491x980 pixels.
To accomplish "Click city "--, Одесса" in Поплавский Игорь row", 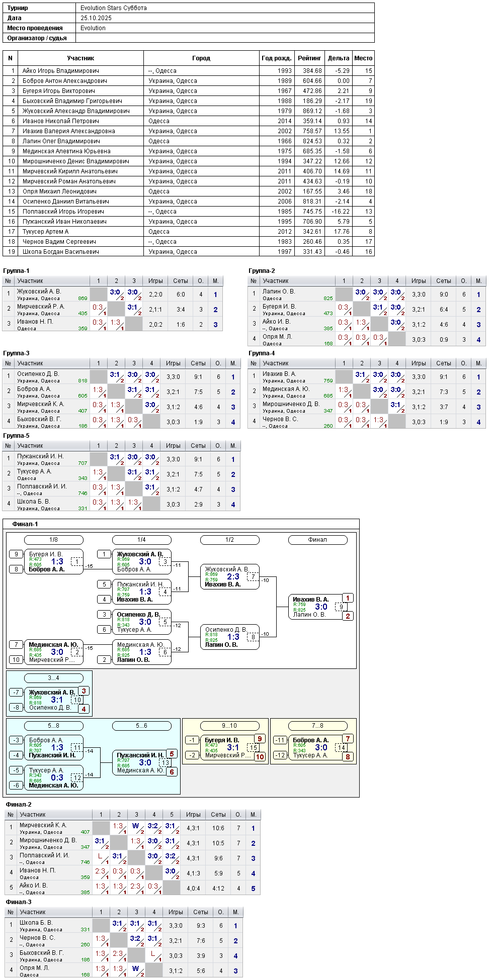I will click(x=162, y=212).
